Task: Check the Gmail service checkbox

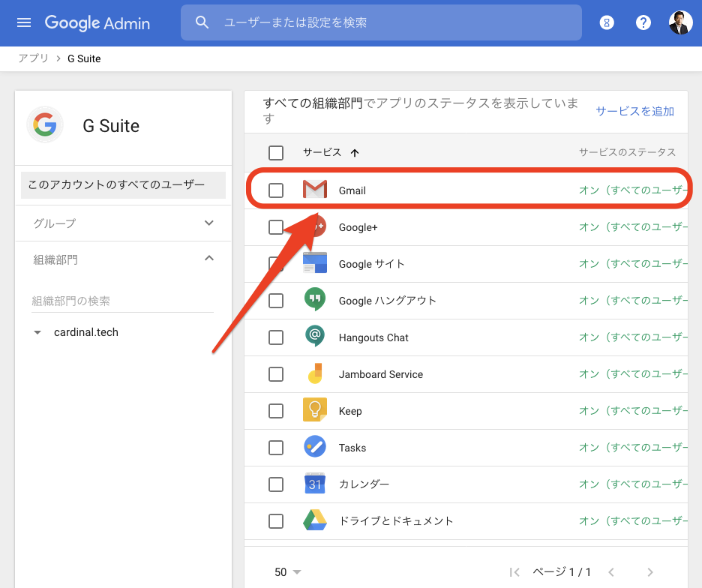Action: tap(276, 190)
